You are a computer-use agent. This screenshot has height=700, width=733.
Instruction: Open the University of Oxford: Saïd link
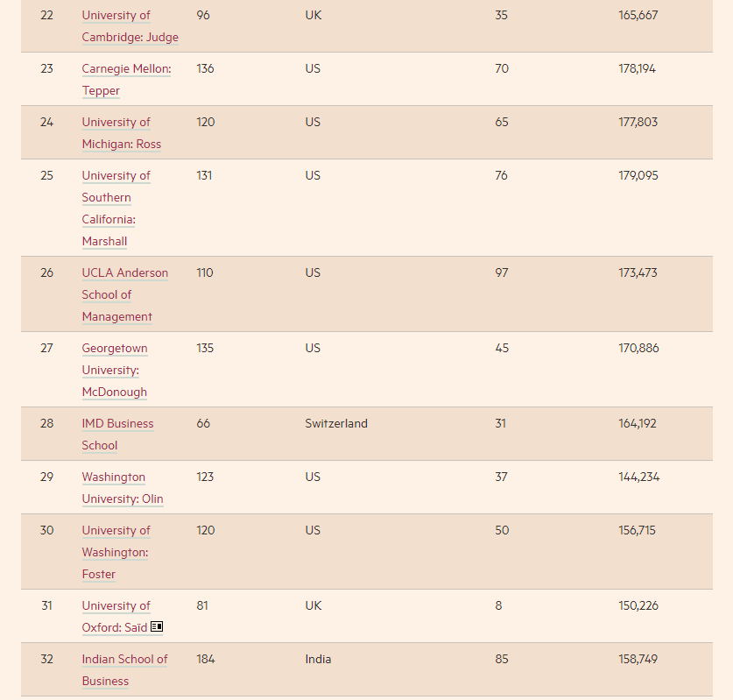(x=116, y=617)
